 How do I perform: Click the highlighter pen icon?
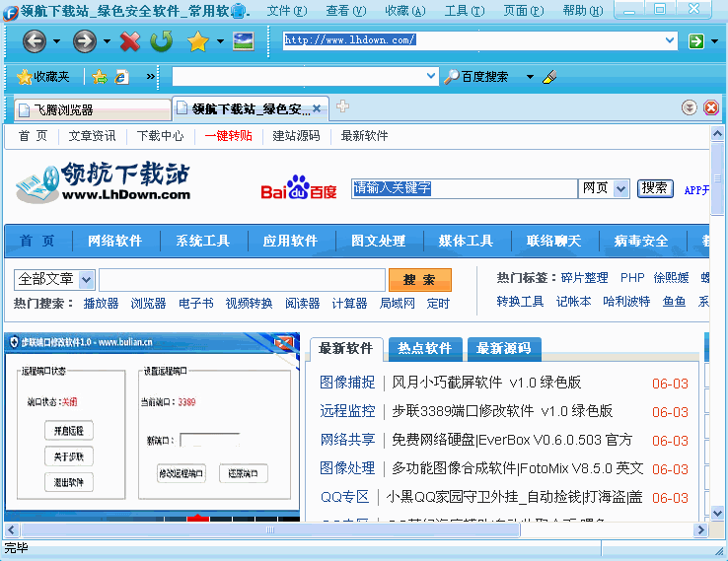549,77
